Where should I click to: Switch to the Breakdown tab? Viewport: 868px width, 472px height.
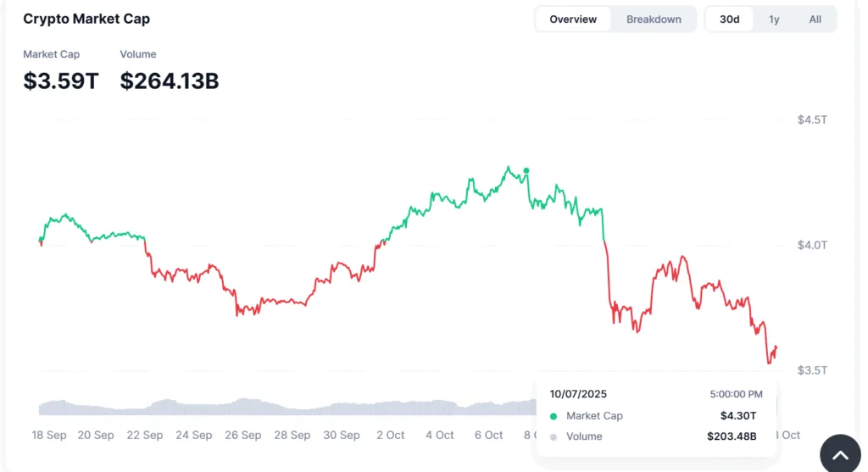coord(654,19)
